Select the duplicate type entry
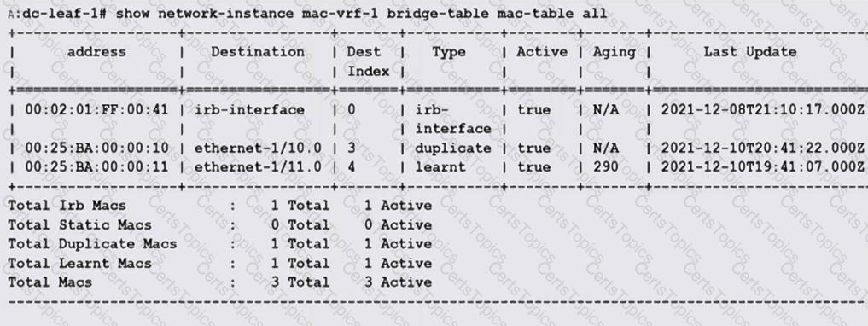 click(453, 148)
